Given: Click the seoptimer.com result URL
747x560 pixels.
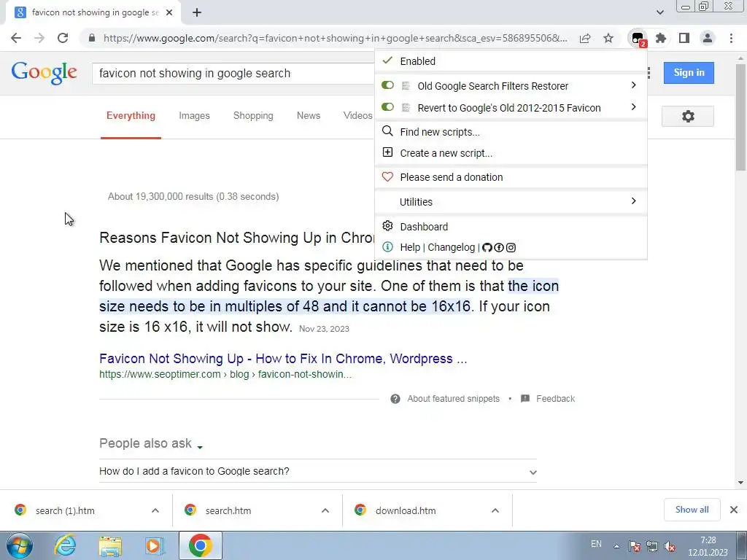Looking at the screenshot, I should [225, 374].
